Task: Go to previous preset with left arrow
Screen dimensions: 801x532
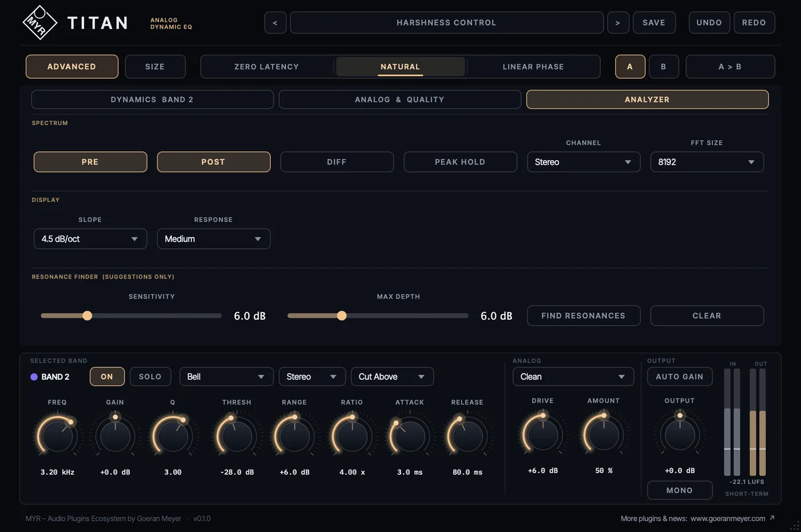Action: 275,23
